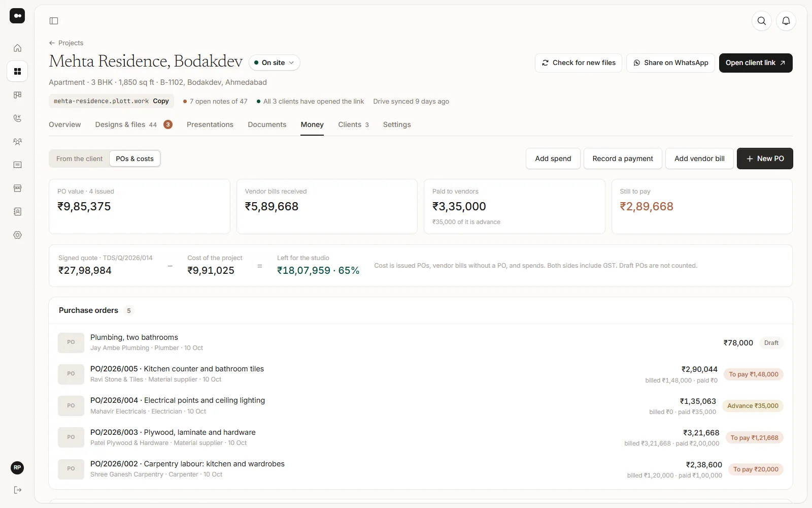The image size is (812, 508).
Task: Collapse the sidebar panel icon
Action: click(54, 21)
